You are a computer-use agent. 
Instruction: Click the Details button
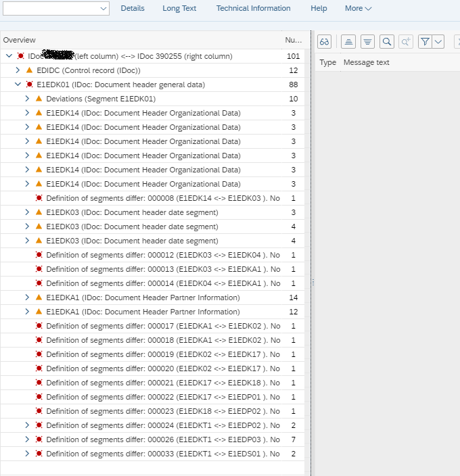point(133,8)
